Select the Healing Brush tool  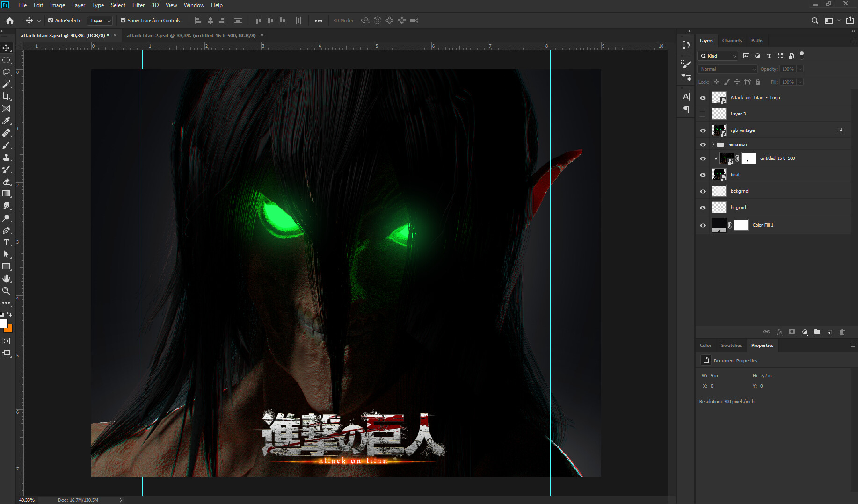pyautogui.click(x=6, y=133)
